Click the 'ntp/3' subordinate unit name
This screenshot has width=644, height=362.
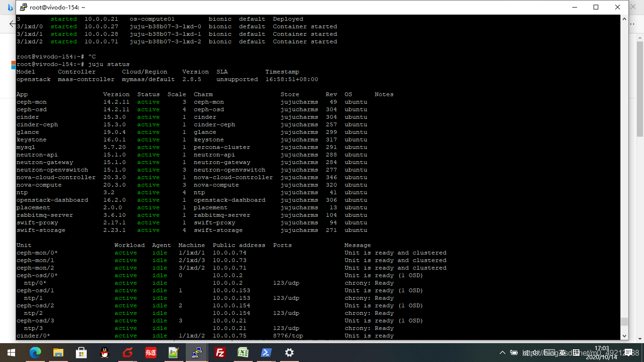33,328
